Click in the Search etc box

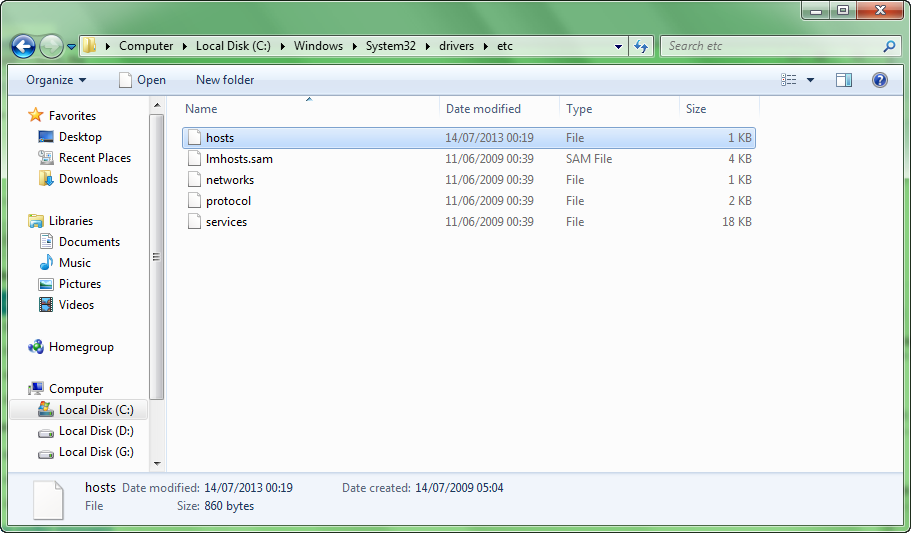[770, 46]
